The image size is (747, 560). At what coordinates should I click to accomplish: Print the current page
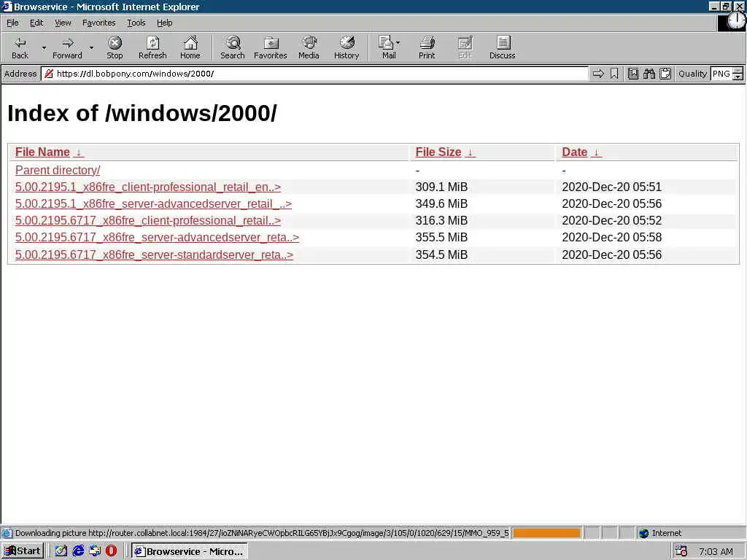[x=427, y=47]
